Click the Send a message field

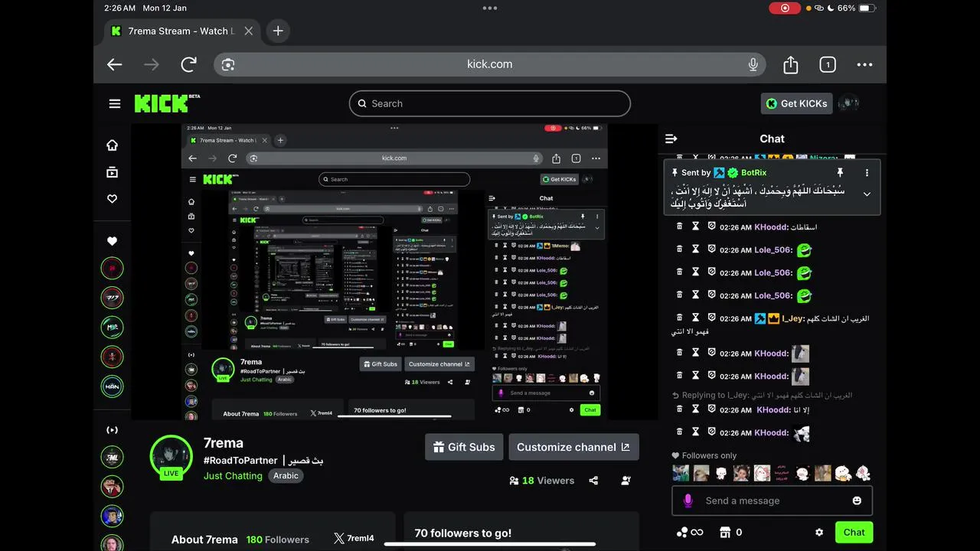pyautogui.click(x=772, y=500)
